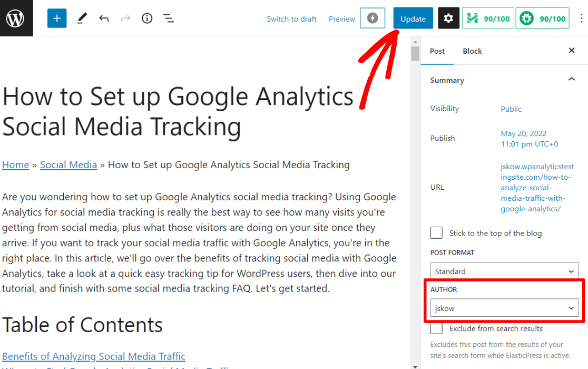Open the document Details overview
Viewport: 588px width, 369px height.
[146, 18]
